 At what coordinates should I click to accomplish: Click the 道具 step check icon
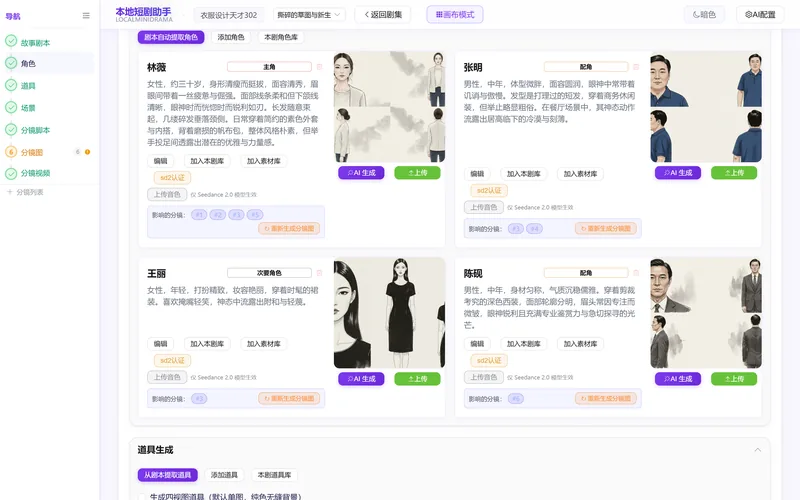tap(11, 85)
